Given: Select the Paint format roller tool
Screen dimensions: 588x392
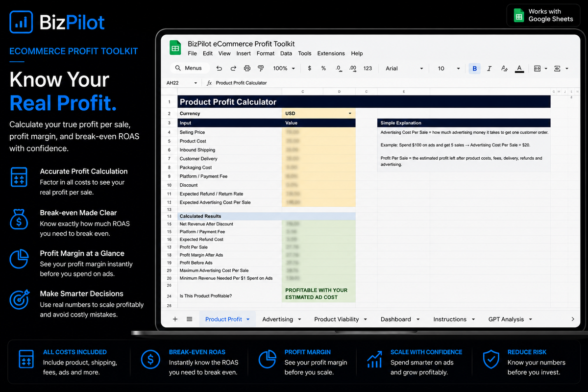Looking at the screenshot, I should point(261,69).
